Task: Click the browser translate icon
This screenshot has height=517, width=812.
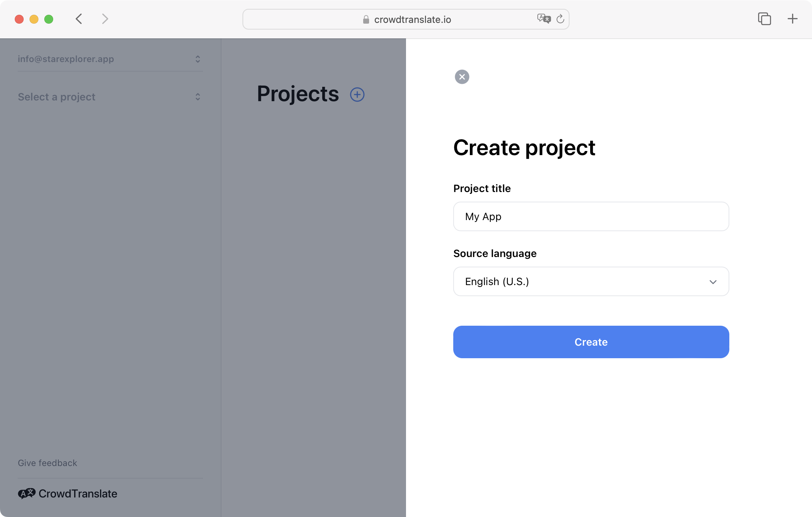Action: coord(544,19)
